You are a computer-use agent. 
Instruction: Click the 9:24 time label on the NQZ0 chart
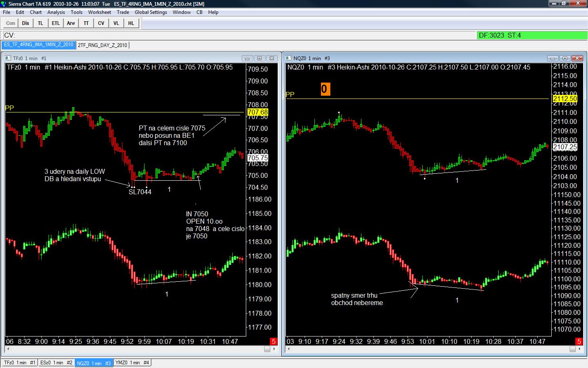point(339,341)
